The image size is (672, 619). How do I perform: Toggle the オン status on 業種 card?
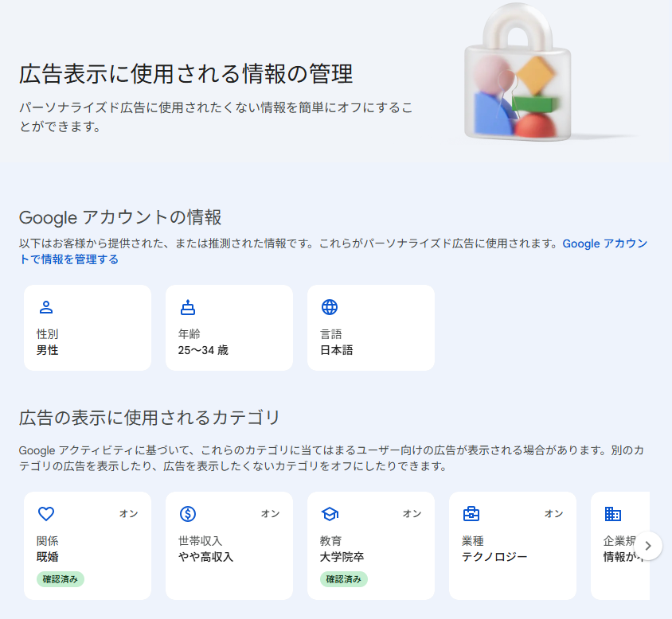click(553, 514)
